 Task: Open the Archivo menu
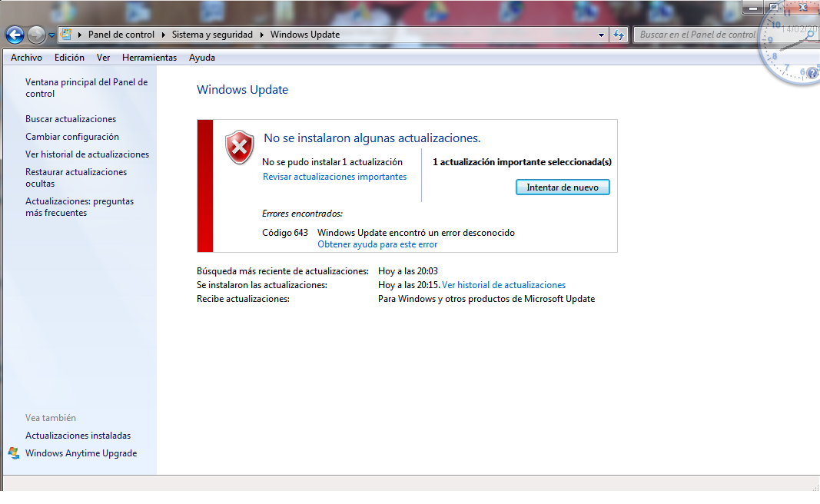click(26, 58)
